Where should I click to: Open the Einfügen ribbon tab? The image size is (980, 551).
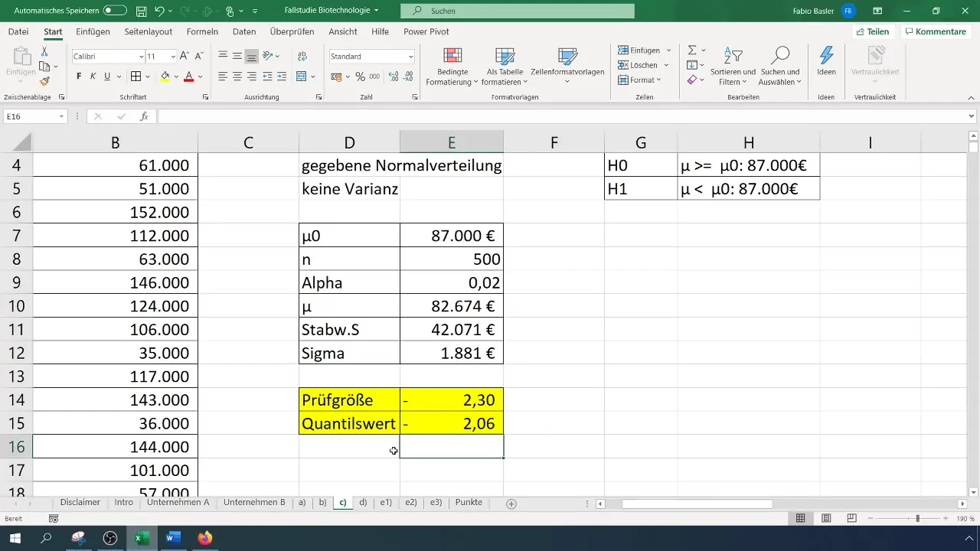[93, 31]
